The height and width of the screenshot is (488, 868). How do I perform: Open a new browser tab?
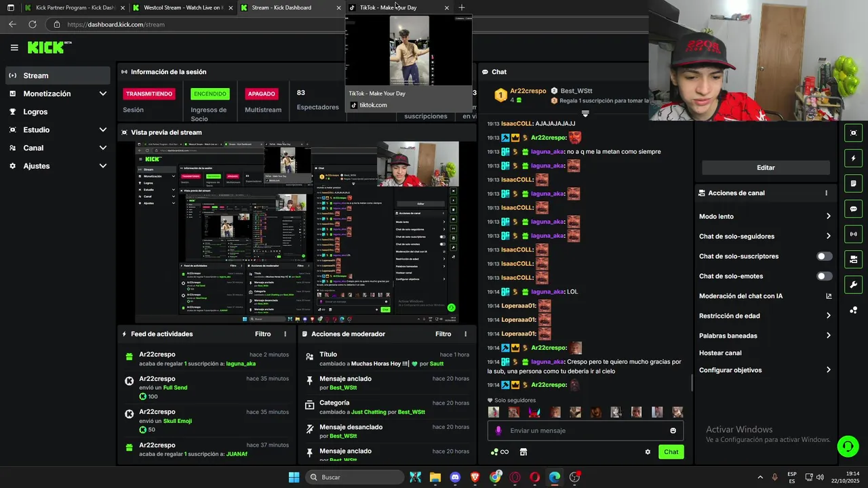coord(462,7)
